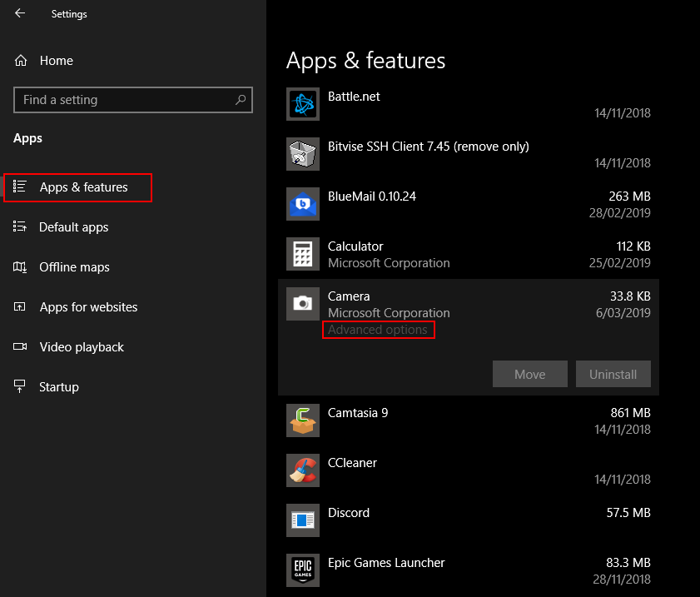Click the 25/02/2019 install date
The width and height of the screenshot is (700, 597).
click(619, 263)
